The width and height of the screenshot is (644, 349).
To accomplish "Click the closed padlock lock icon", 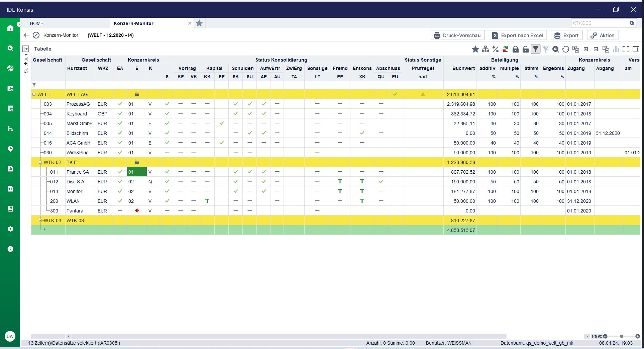I will pos(515,49).
